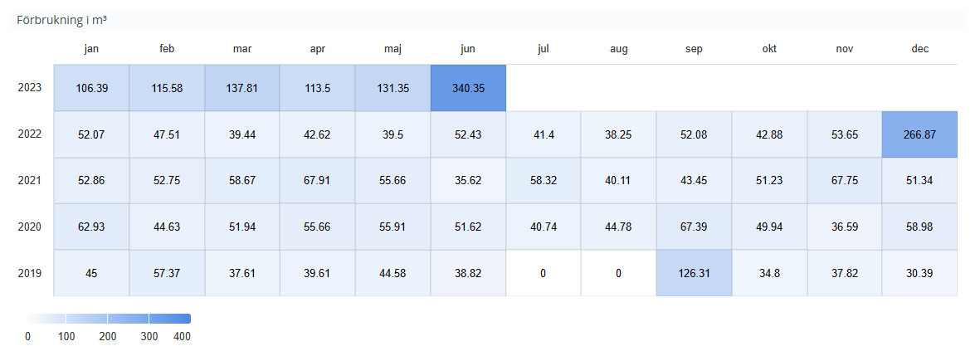980x356 pixels.
Task: Click the June 2023 cell showing 340.35
Action: (x=468, y=88)
